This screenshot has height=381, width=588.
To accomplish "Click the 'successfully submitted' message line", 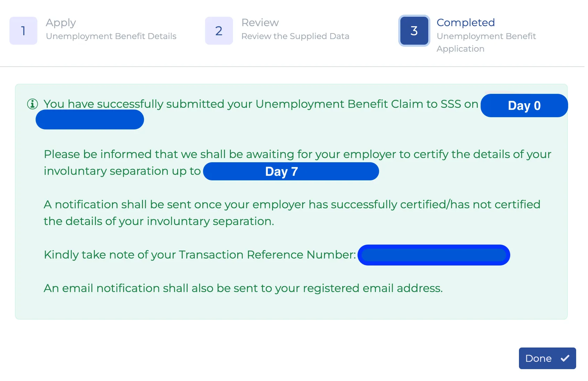I will pyautogui.click(x=261, y=104).
